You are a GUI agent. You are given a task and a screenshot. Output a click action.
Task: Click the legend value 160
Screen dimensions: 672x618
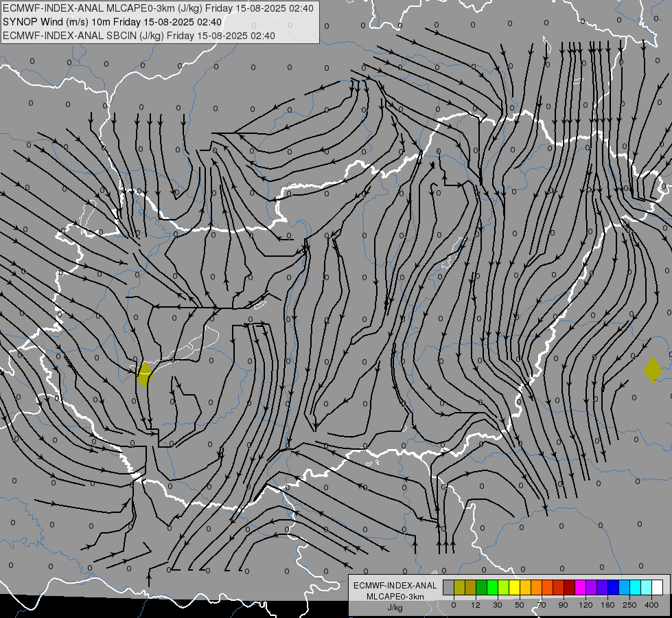607,605
